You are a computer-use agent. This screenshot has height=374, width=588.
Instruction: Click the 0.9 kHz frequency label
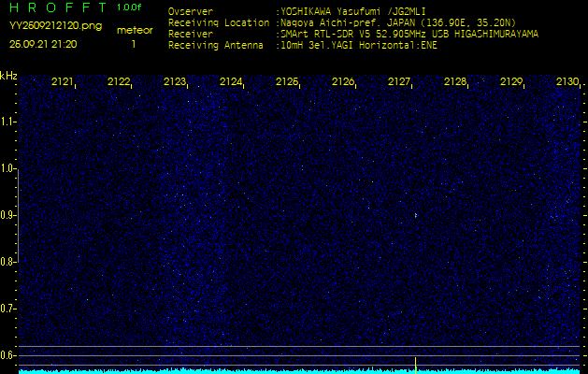pyautogui.click(x=7, y=215)
